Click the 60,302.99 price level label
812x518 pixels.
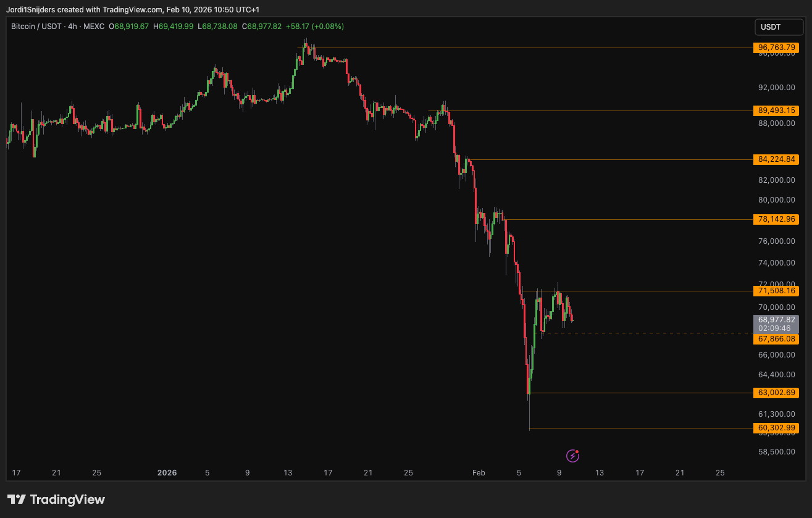coord(776,427)
